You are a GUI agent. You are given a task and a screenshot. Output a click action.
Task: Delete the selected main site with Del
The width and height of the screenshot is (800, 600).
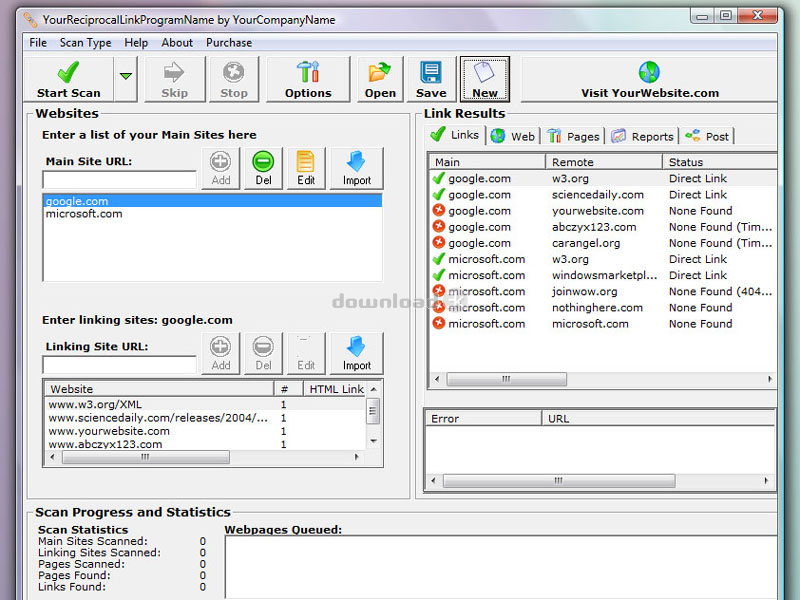[x=263, y=168]
